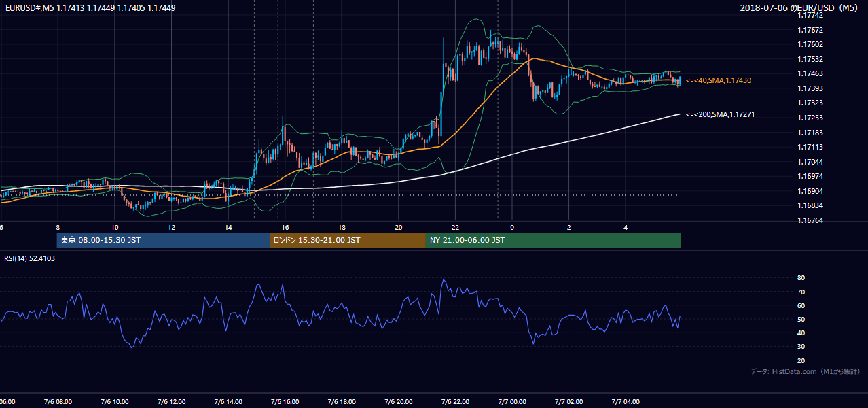Click the 7/7 04:00 date label

626,401
